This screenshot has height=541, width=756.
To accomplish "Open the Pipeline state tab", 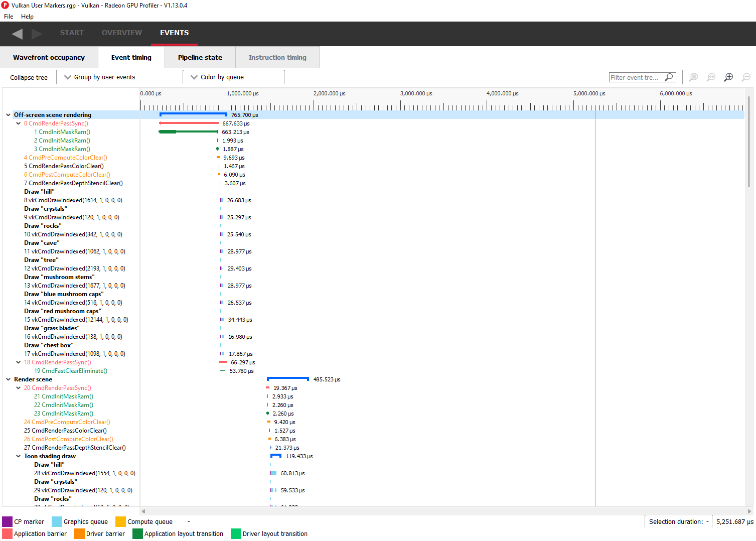I will 200,58.
